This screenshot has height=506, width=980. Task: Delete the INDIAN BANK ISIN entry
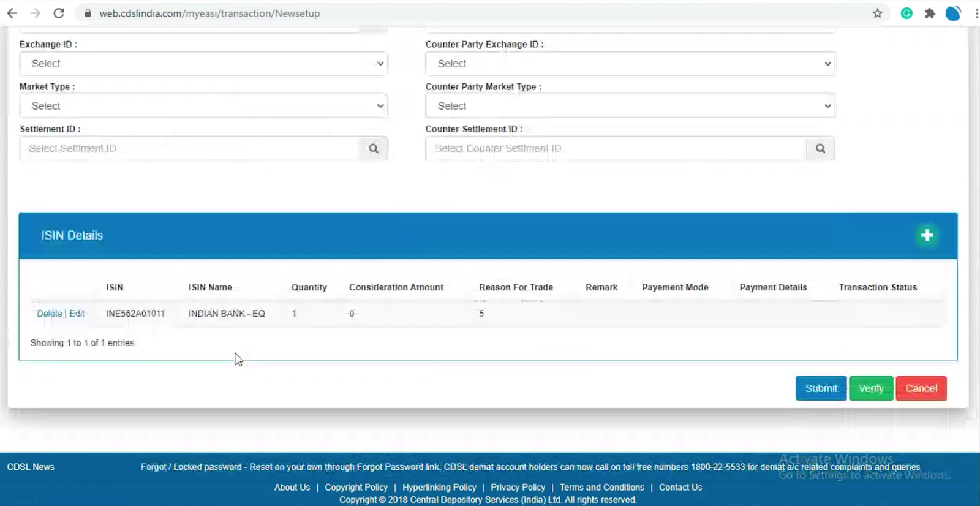pos(49,314)
